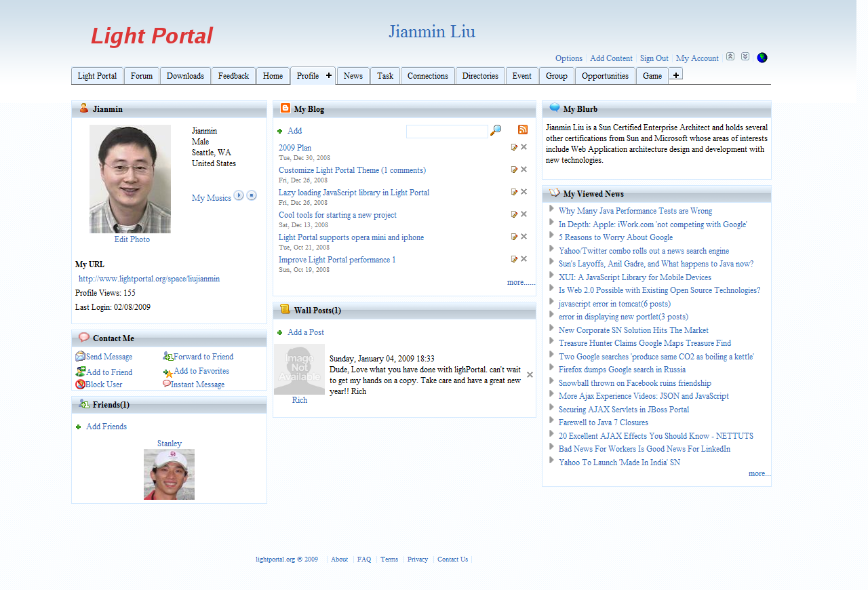Show more viewed news

[x=759, y=473]
